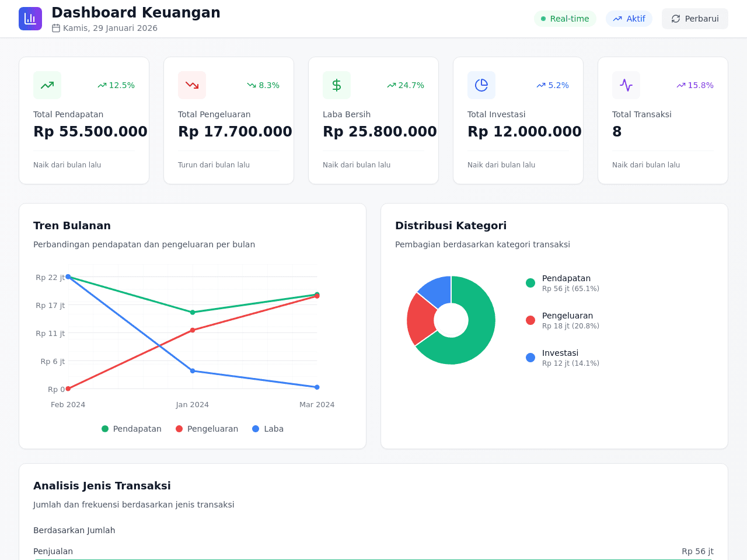This screenshot has height=560, width=747.
Task: Click the Jan 2024 Laba data point
Action: coord(193,371)
